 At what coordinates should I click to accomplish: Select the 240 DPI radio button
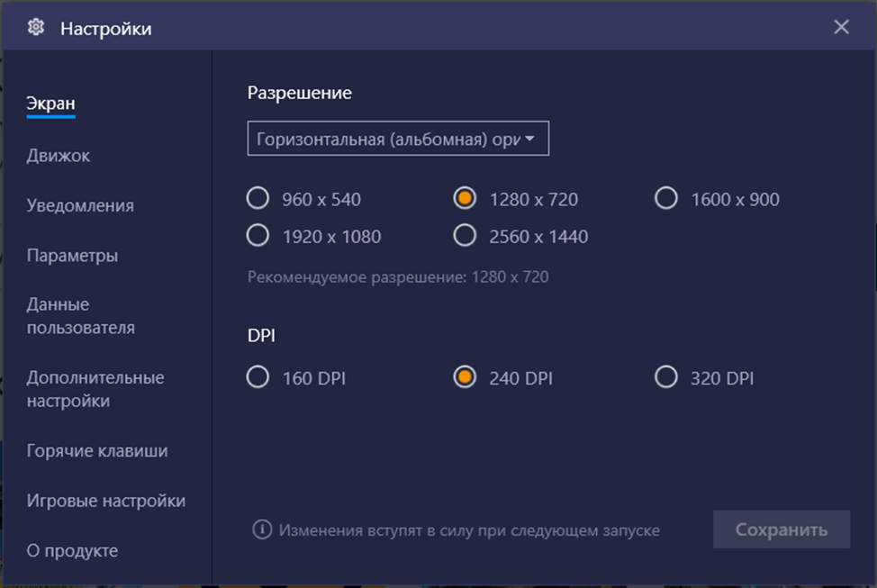point(465,377)
